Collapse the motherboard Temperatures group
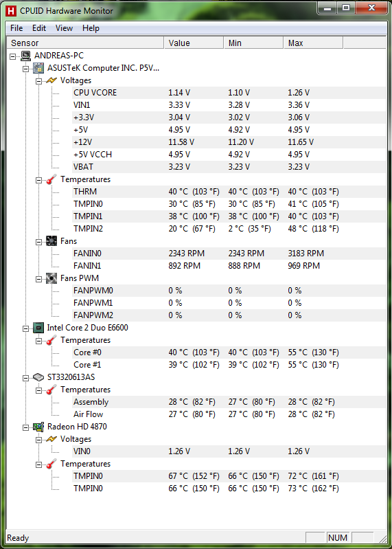This screenshot has width=392, height=549. click(x=39, y=180)
